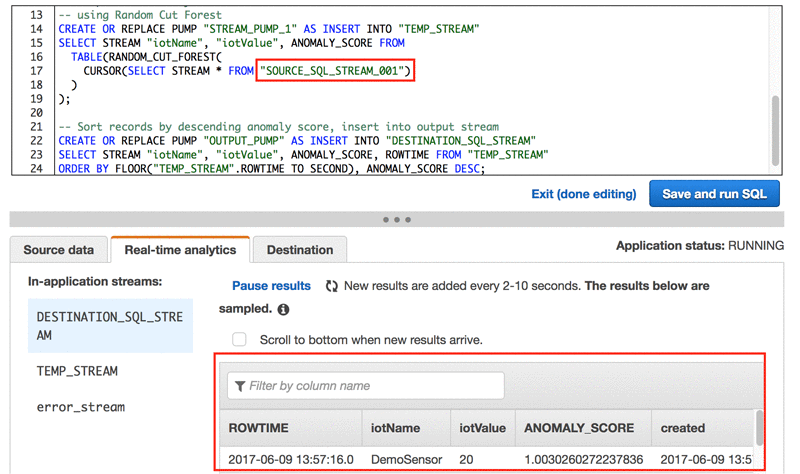This screenshot has width=800, height=474.
Task: Click the info icon next to 'sampled.'
Action: (x=283, y=309)
